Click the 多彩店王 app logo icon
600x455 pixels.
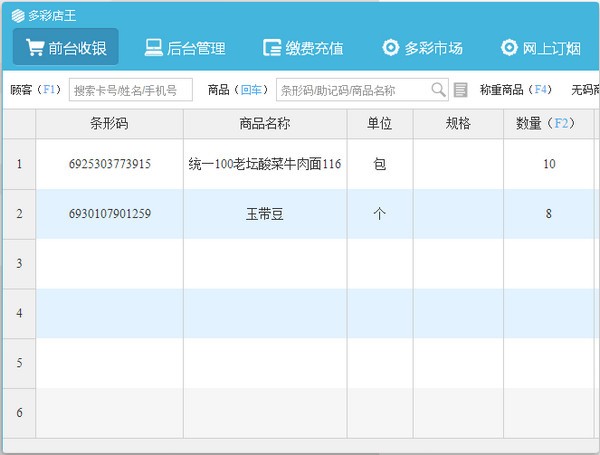coord(18,16)
